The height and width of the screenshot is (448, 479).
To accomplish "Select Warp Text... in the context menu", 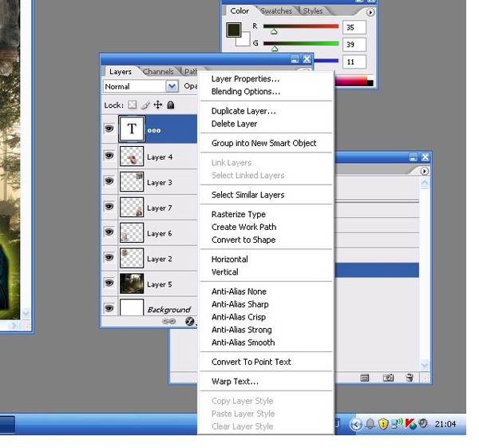I will point(235,381).
